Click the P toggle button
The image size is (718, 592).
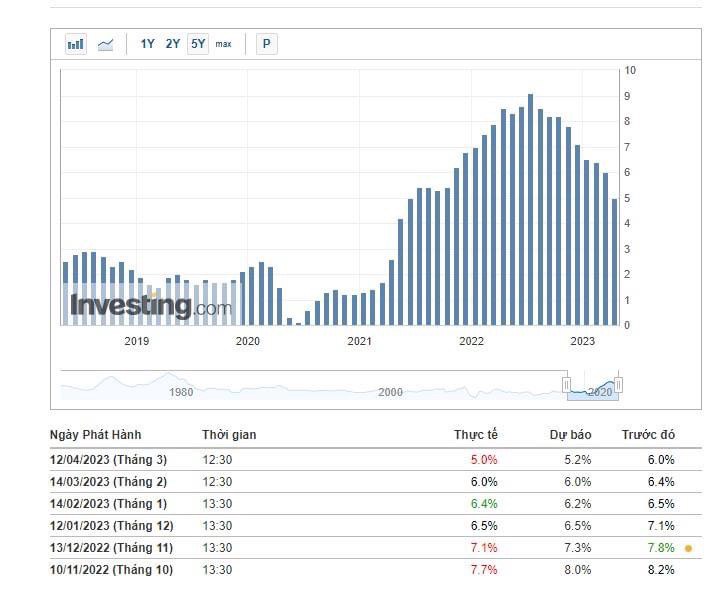coord(267,44)
